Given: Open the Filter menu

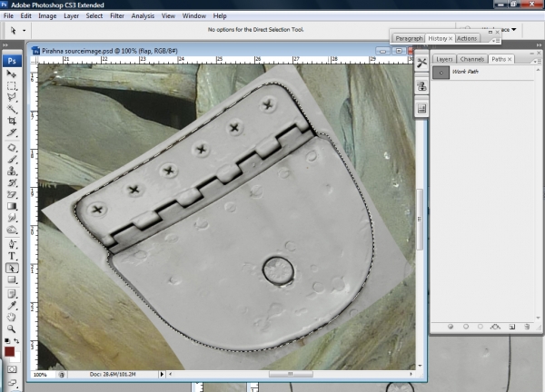Looking at the screenshot, I should (117, 16).
